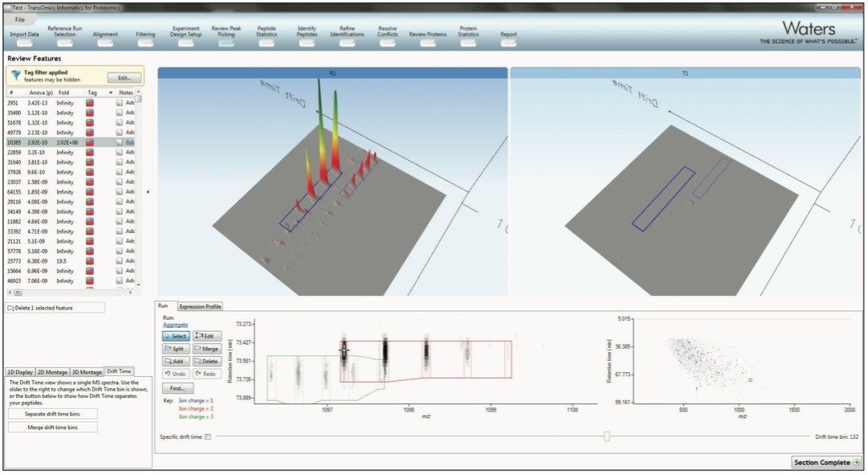Viewport: 868px width, 475px height.
Task: Click the tag icon for feature 37928
Action: [90, 172]
